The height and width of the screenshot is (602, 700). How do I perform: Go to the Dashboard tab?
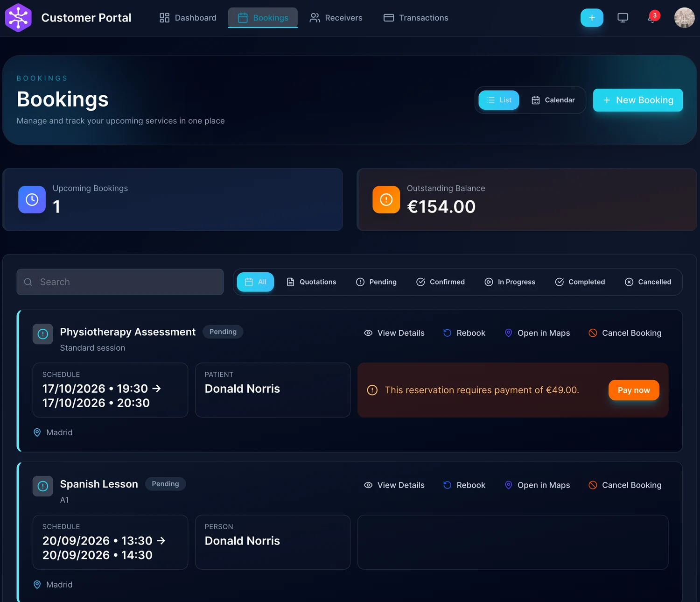(x=188, y=18)
